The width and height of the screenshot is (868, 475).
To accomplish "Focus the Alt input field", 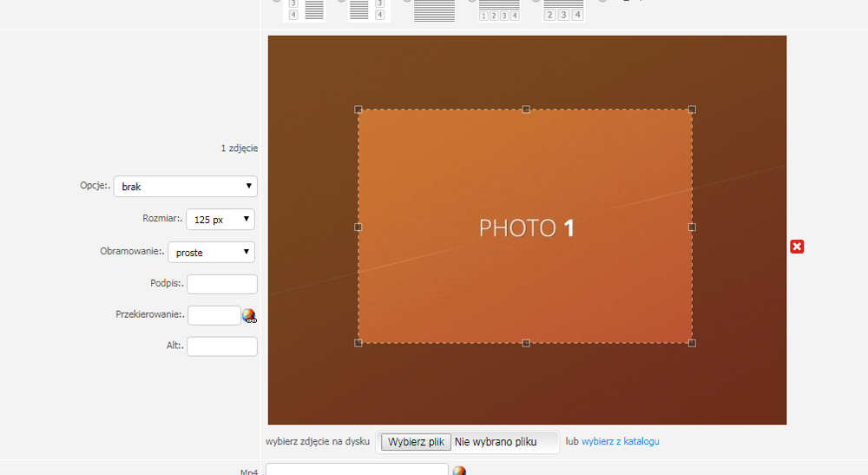I will [222, 346].
